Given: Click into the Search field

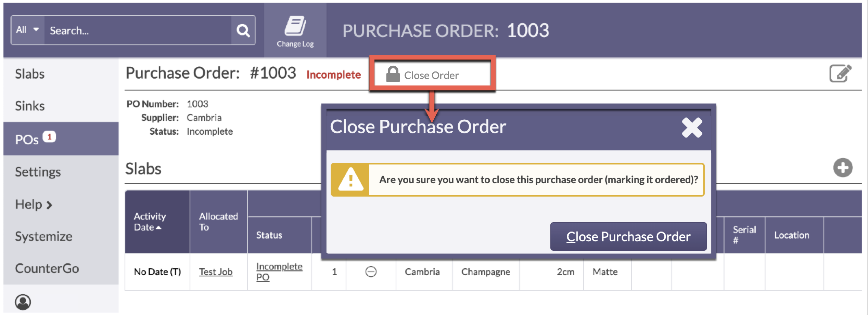Looking at the screenshot, I should click(138, 30).
